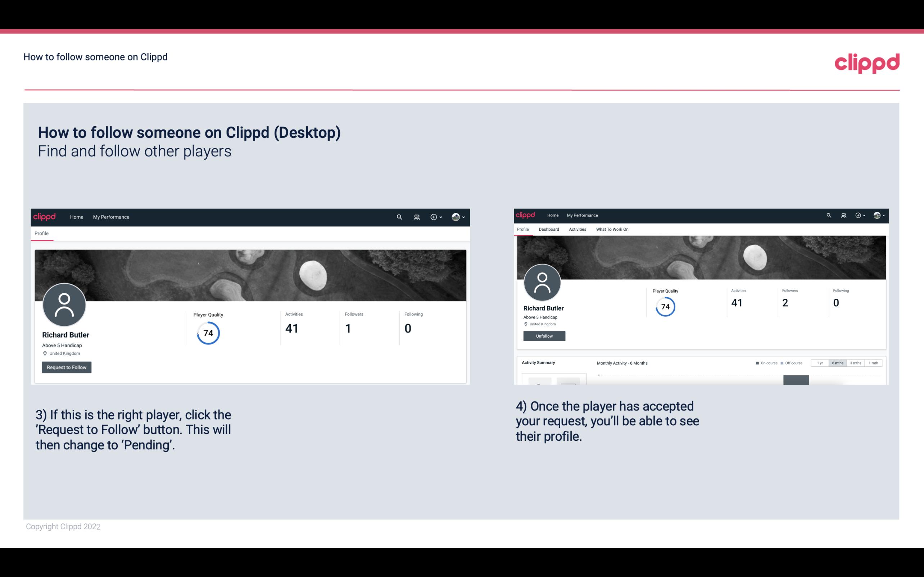Click the 'Home' menu item in navbar
Image resolution: width=924 pixels, height=577 pixels.
click(76, 217)
